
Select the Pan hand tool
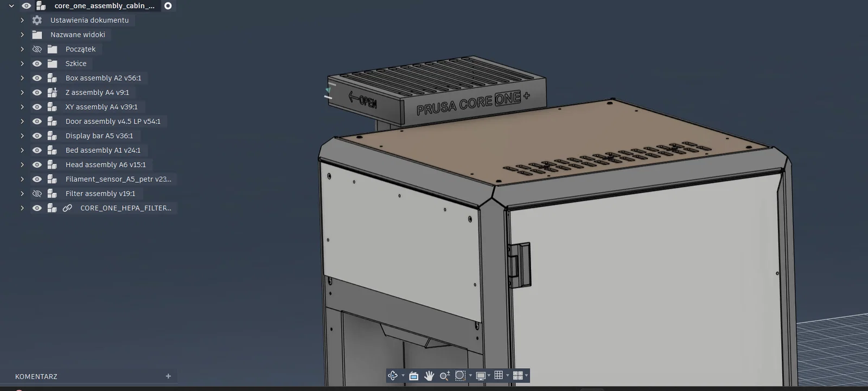pos(429,375)
